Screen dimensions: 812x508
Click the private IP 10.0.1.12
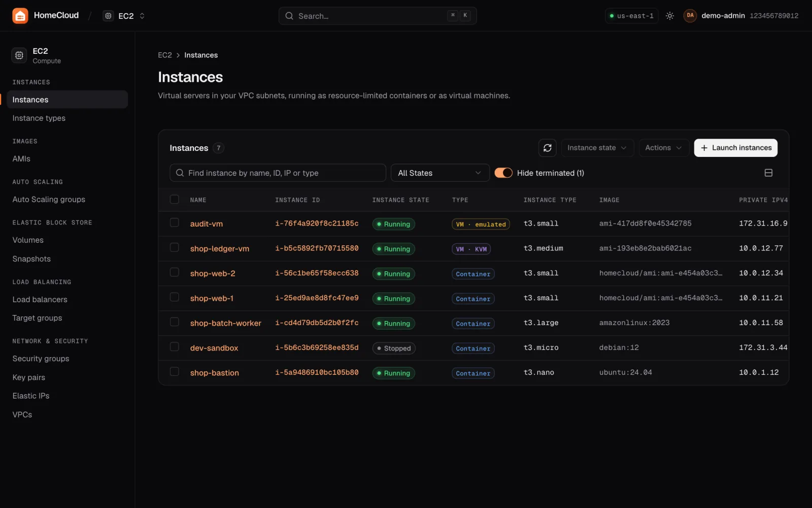[x=759, y=372]
